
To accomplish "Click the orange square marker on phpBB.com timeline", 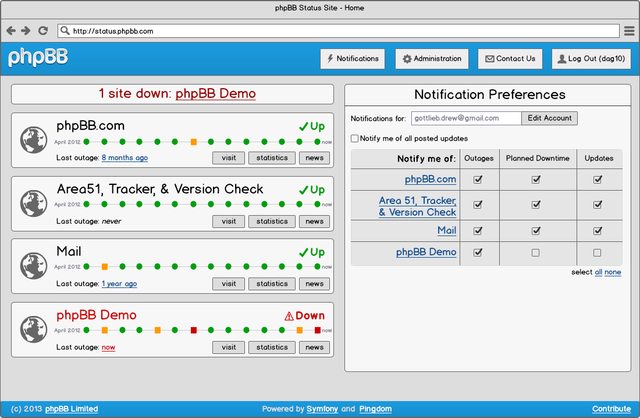I will click(x=193, y=142).
